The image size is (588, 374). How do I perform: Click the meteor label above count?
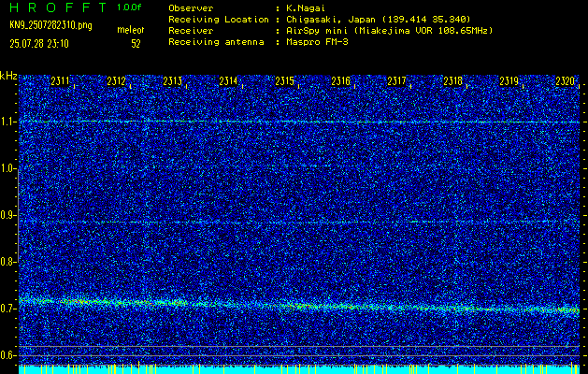(x=131, y=30)
